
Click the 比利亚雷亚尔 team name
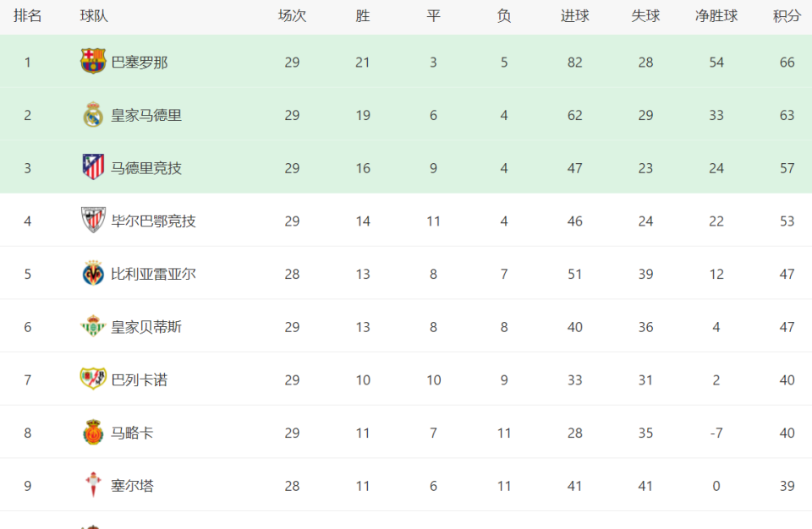click(153, 275)
